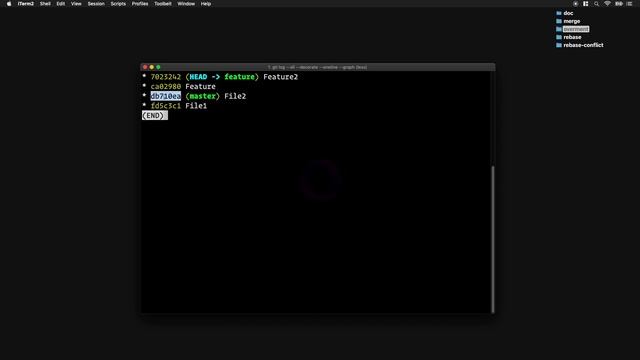Click commit hash ca02980

(166, 87)
